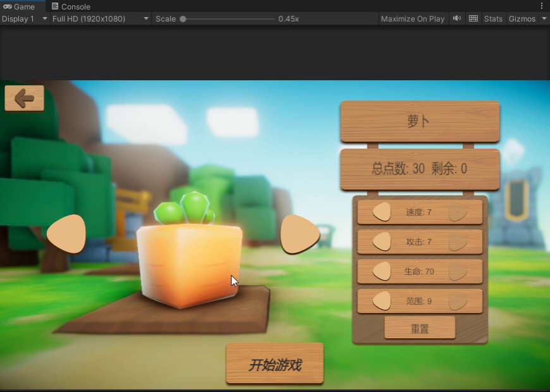Select the Game tab
Viewport: 550px width, 392px height.
tap(19, 6)
